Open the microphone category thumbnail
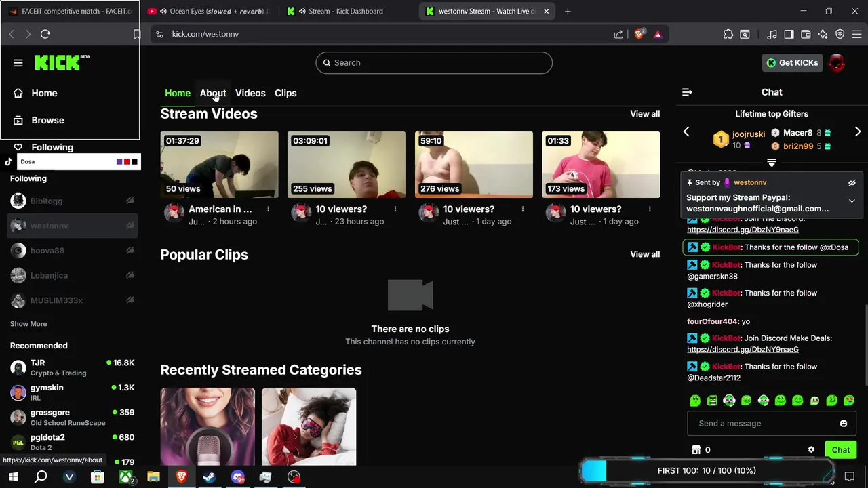868x488 pixels. tap(208, 427)
